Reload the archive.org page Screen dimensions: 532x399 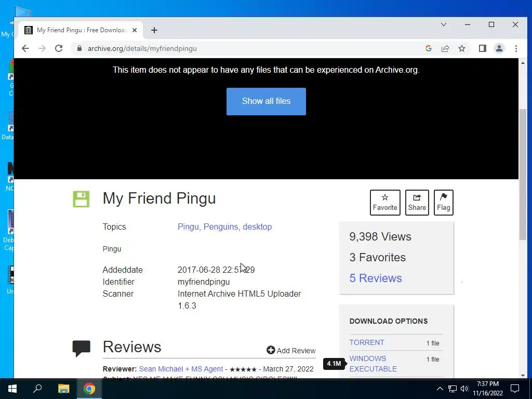[59, 48]
